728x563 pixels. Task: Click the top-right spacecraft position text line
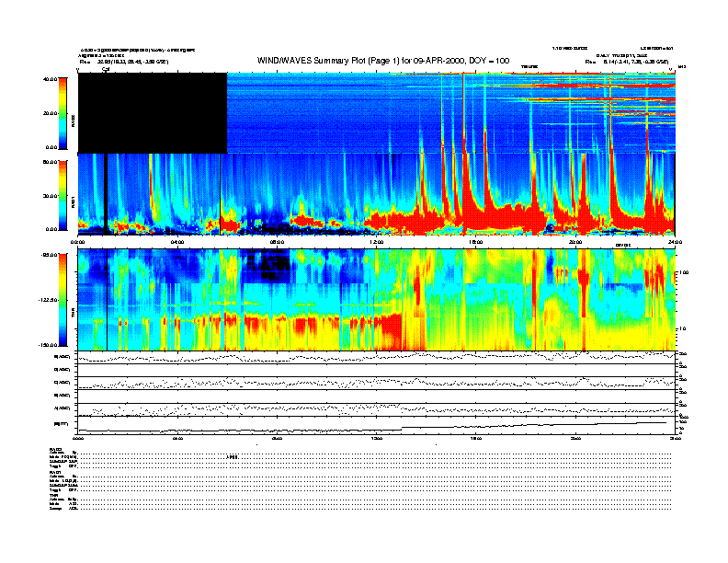coord(627,62)
